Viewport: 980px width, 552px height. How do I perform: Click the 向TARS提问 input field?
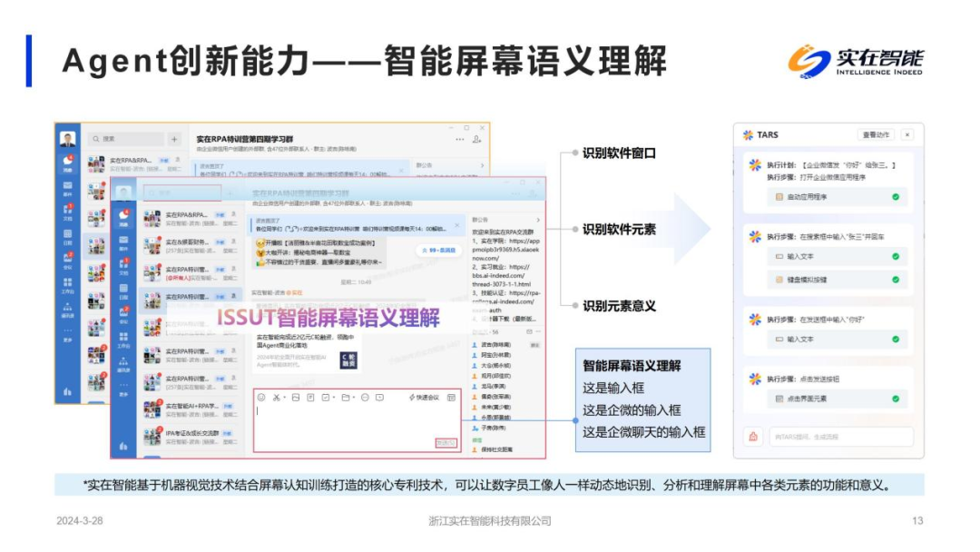(x=842, y=437)
